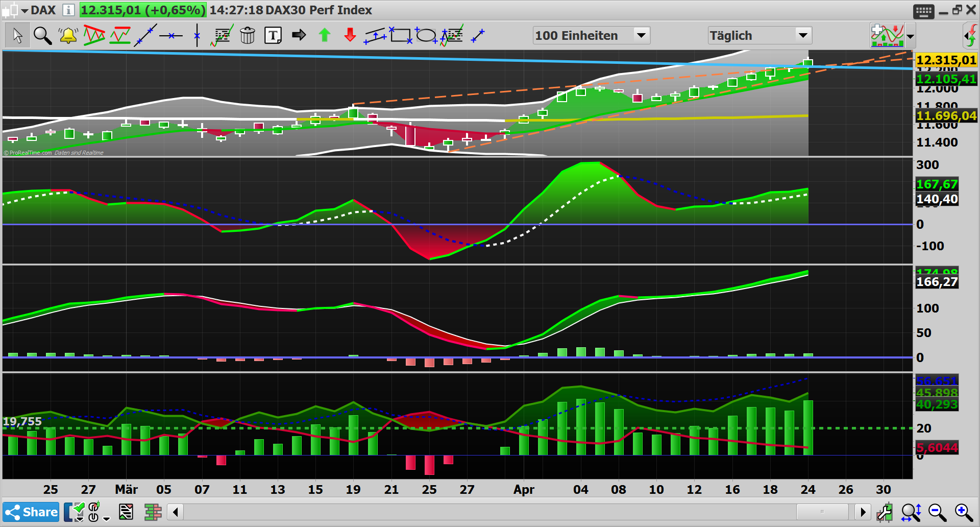
Task: Select the parallel channel drawing tool
Action: pyautogui.click(x=375, y=35)
